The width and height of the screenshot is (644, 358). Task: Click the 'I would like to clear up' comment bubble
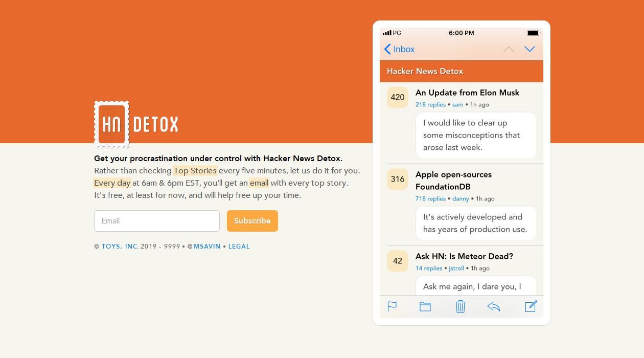click(x=476, y=135)
